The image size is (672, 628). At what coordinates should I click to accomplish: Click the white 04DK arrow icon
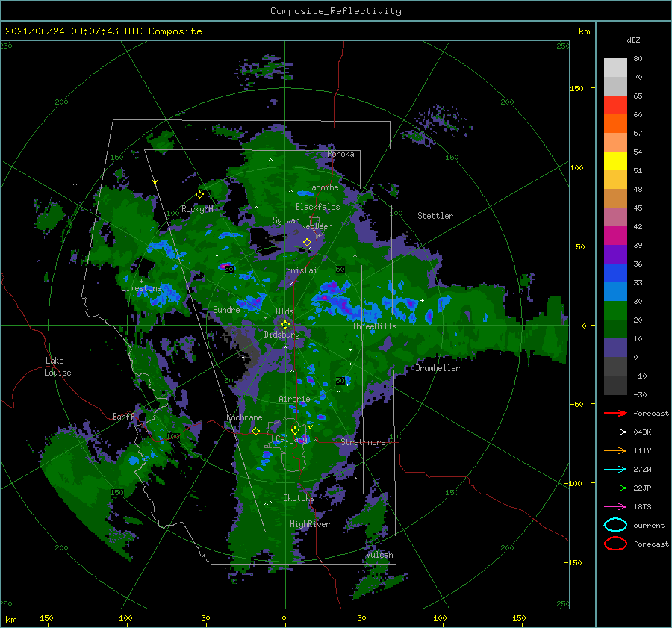615,432
